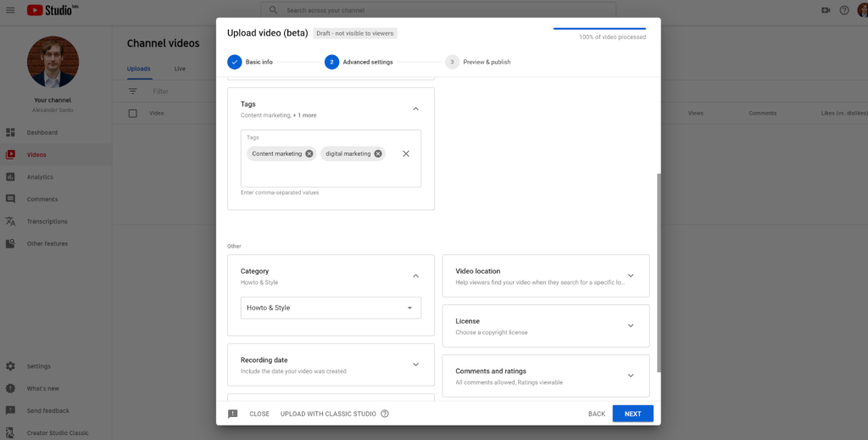Click the feedback icon in dialog footer
Viewport: 868px width, 440px height.
(x=233, y=414)
